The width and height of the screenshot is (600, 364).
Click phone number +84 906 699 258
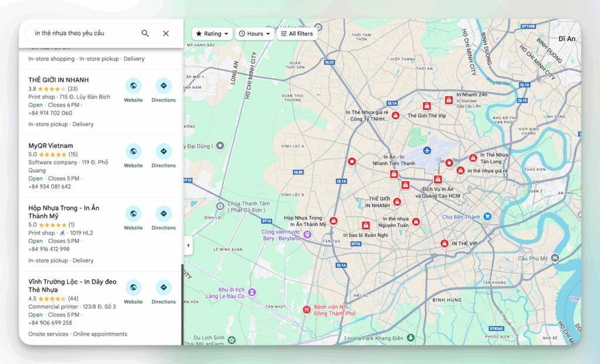point(50,322)
